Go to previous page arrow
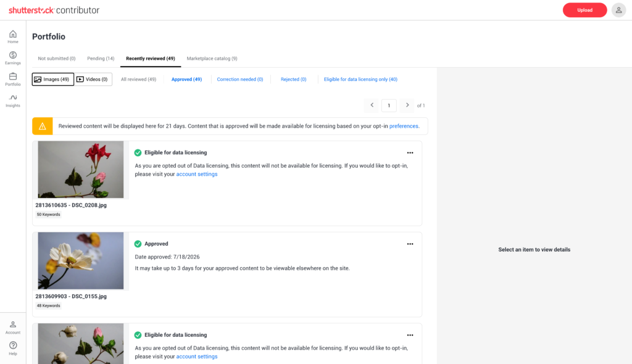Screen dimensions: 632x364 (x=372, y=105)
